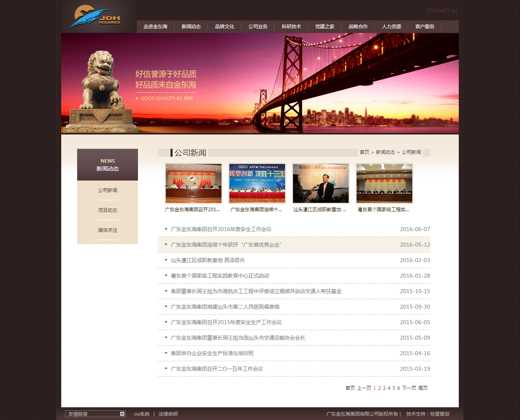Jump to last page with 尾页
Screen dimensions: 520x420
click(423, 388)
